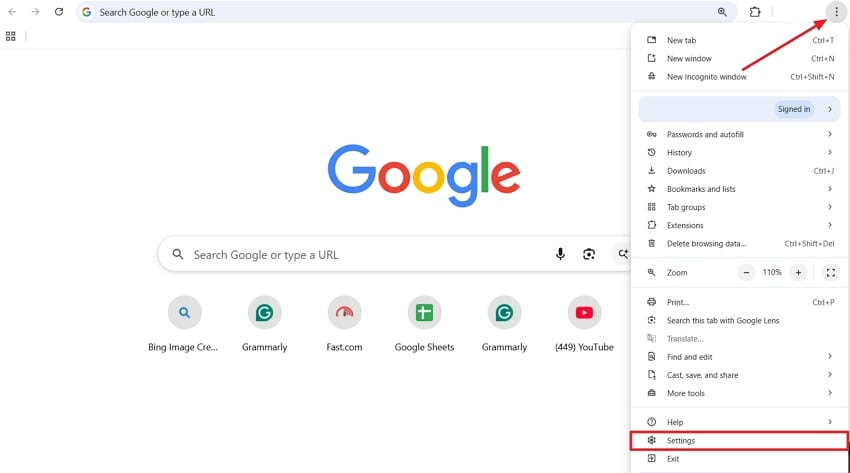
Task: Select Search this tab with Google Lens
Action: [x=739, y=321]
